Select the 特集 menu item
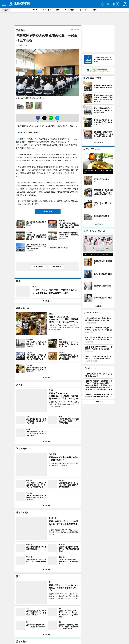 (x=95, y=10)
